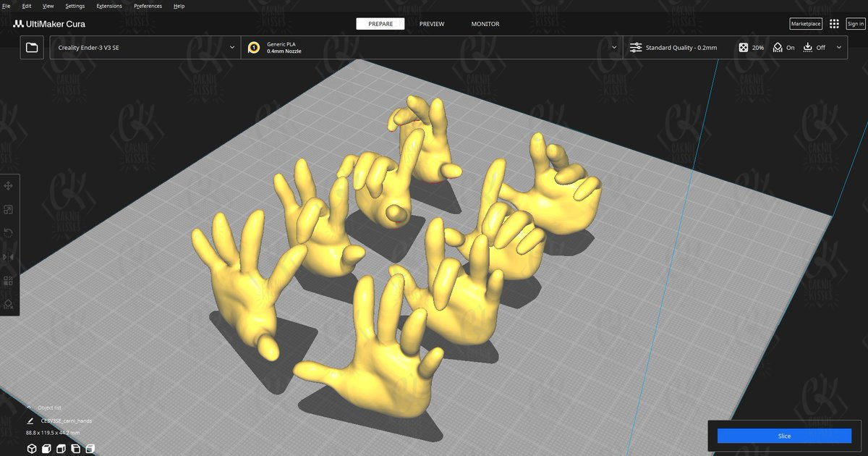
Task: Select the Mirror tool
Action: [x=9, y=257]
